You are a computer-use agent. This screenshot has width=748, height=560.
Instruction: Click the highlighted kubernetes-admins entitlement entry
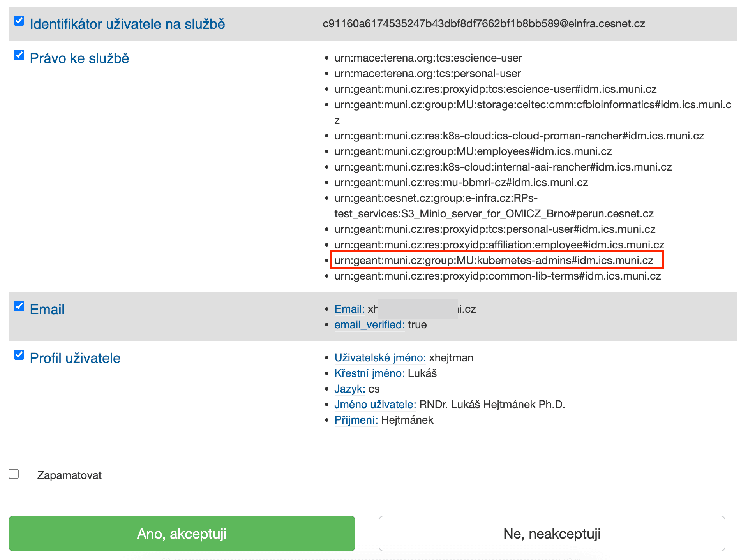494,260
